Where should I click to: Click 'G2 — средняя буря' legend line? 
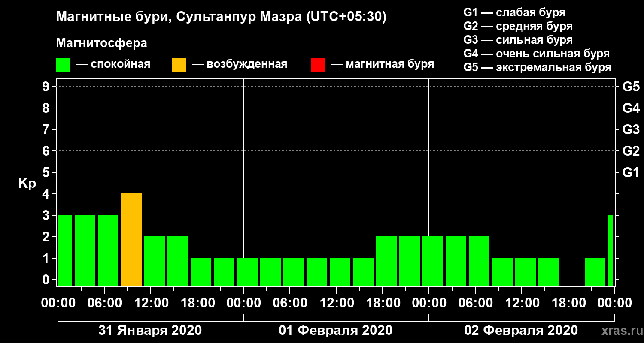[518, 26]
